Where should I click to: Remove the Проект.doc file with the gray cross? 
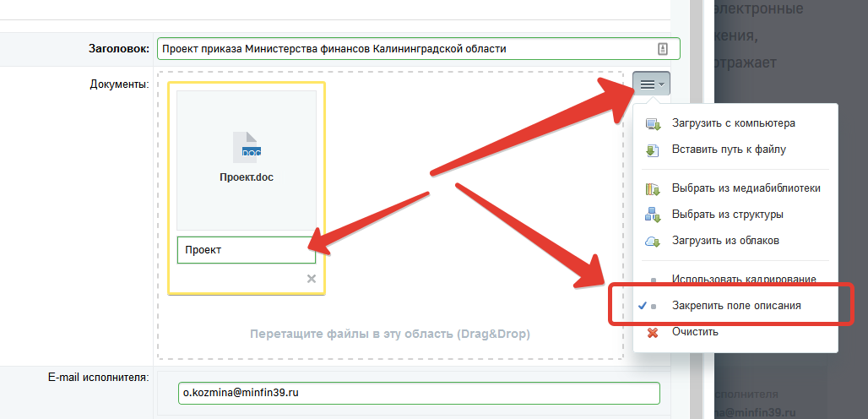pos(311,279)
